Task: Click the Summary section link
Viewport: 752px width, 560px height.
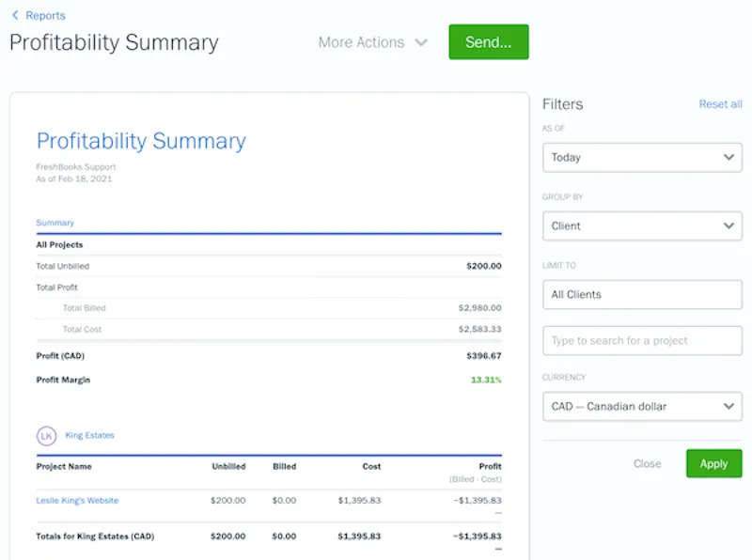Action: coord(55,223)
